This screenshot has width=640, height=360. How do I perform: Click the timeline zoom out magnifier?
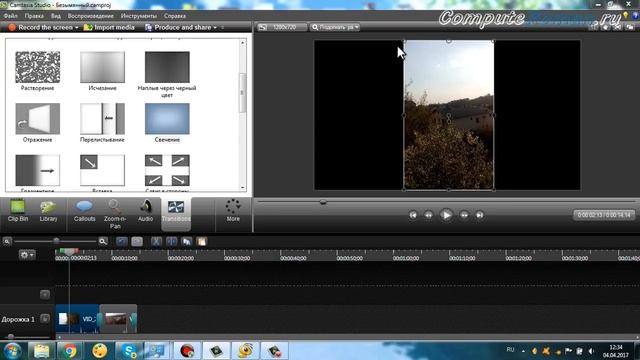7,242
